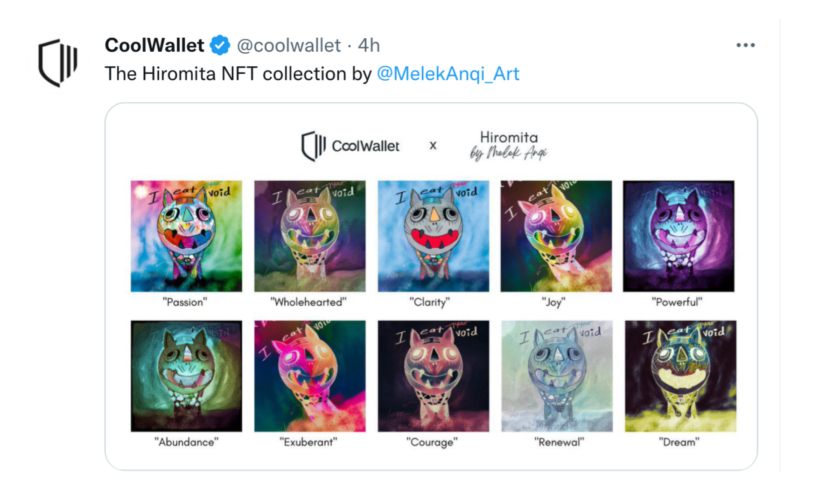840x504 pixels.
Task: Select the "Wholehearted" NFT artwork
Action: click(310, 236)
